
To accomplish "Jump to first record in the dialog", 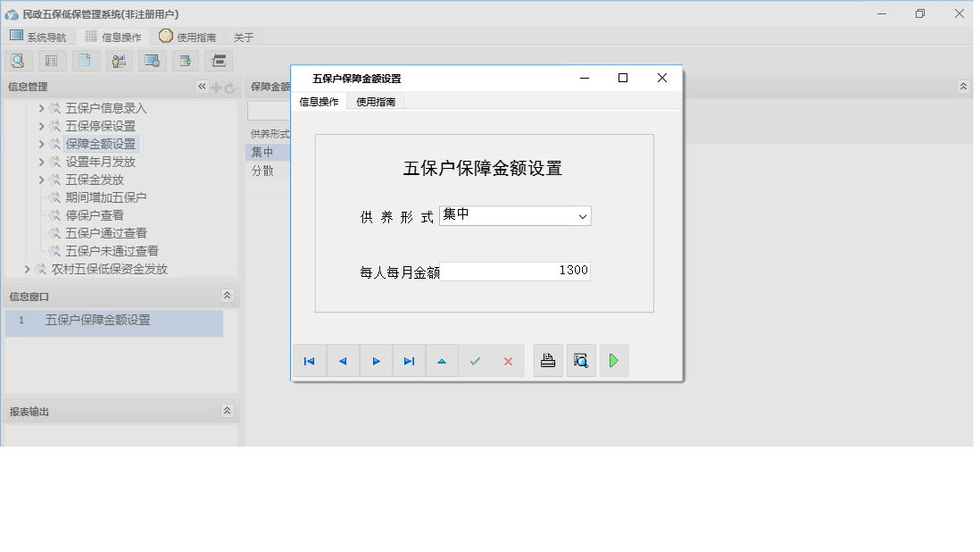I will coord(310,361).
